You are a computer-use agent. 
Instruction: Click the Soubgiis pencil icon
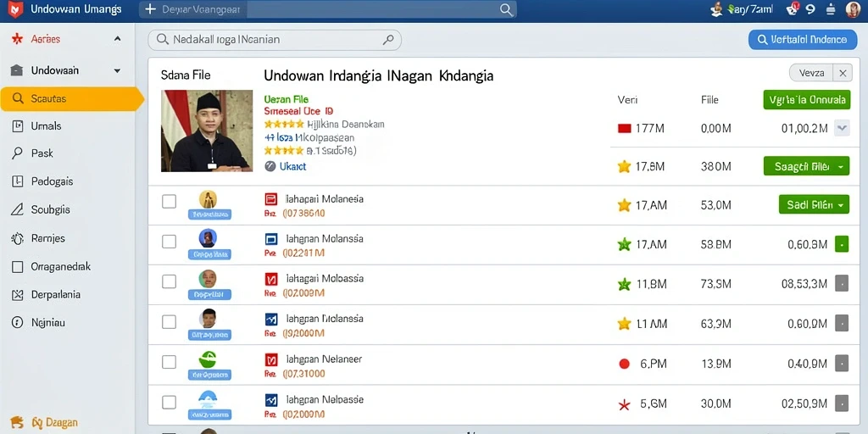pyautogui.click(x=17, y=210)
